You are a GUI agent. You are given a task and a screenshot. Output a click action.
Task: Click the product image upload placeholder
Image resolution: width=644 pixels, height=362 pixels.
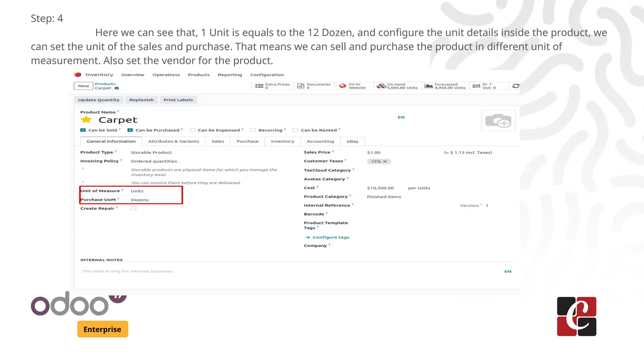coord(498,121)
